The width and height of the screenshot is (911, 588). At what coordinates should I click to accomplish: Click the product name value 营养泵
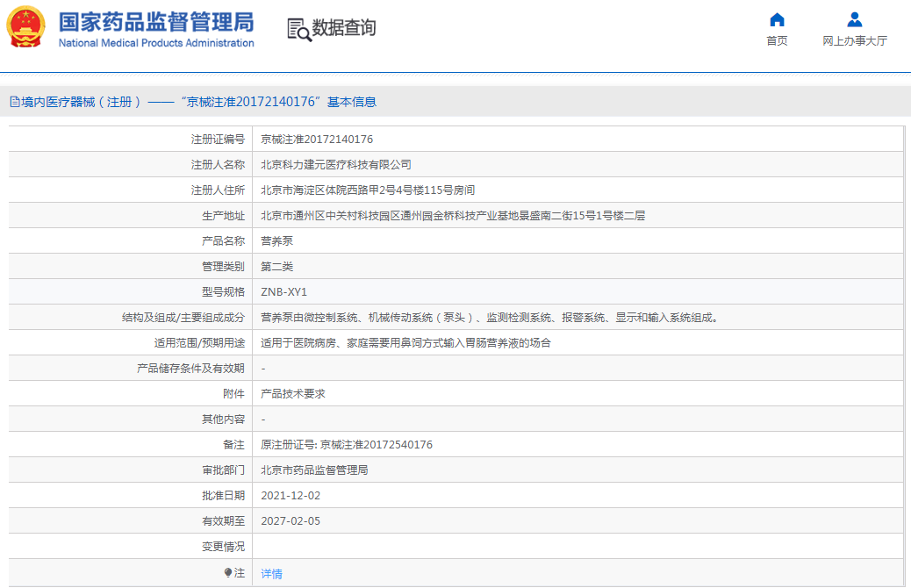[276, 240]
